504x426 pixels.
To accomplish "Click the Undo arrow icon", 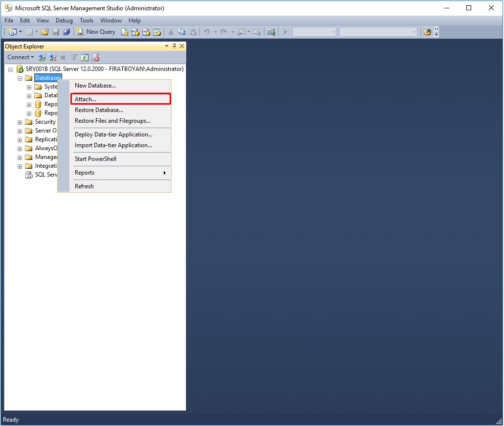I will click(206, 32).
